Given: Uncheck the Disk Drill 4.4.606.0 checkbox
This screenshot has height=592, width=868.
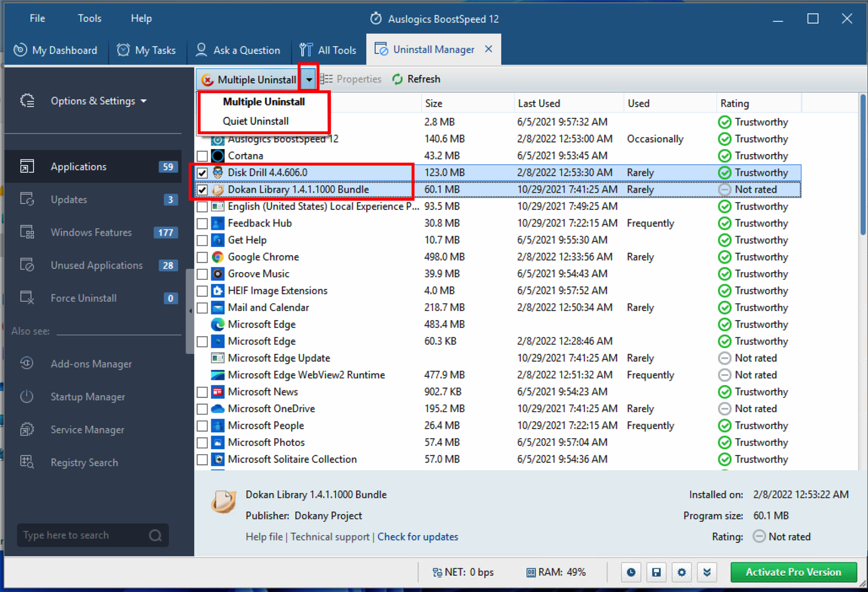Looking at the screenshot, I should pyautogui.click(x=202, y=173).
